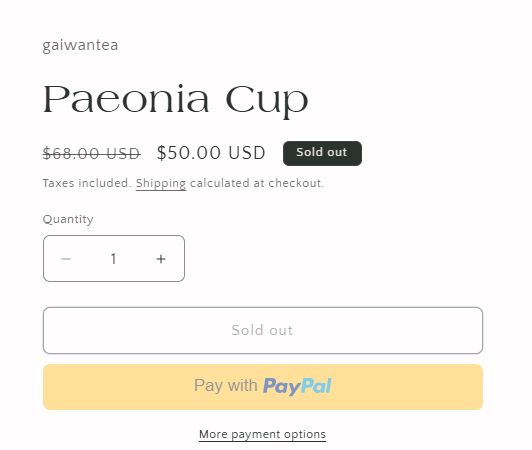This screenshot has width=532, height=450.
Task: Click the PayPal logo on yellow button
Action: tap(297, 387)
